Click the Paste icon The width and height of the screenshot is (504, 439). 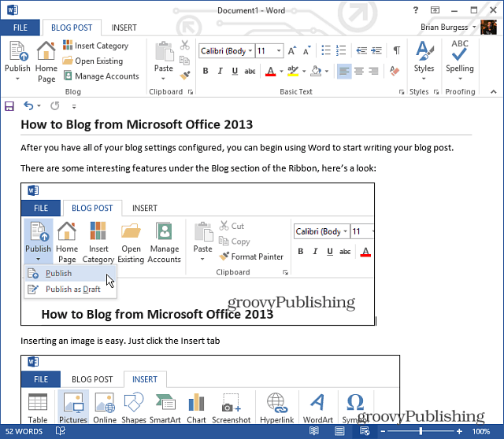point(164,51)
